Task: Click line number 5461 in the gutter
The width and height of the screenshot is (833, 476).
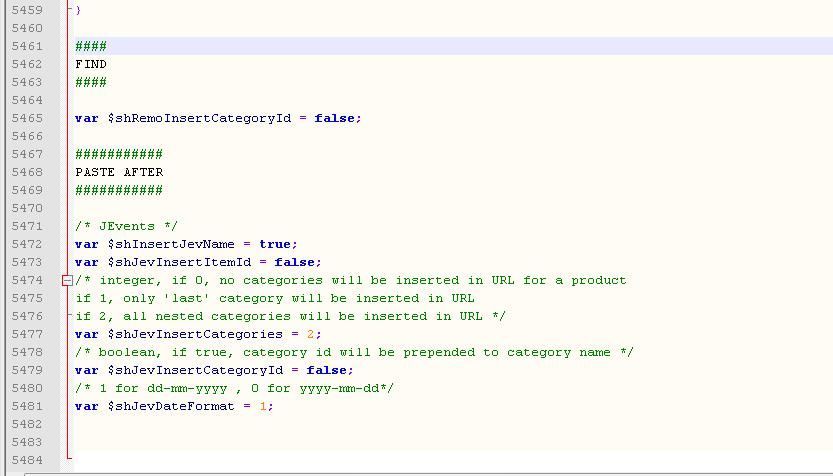Action: coord(27,46)
